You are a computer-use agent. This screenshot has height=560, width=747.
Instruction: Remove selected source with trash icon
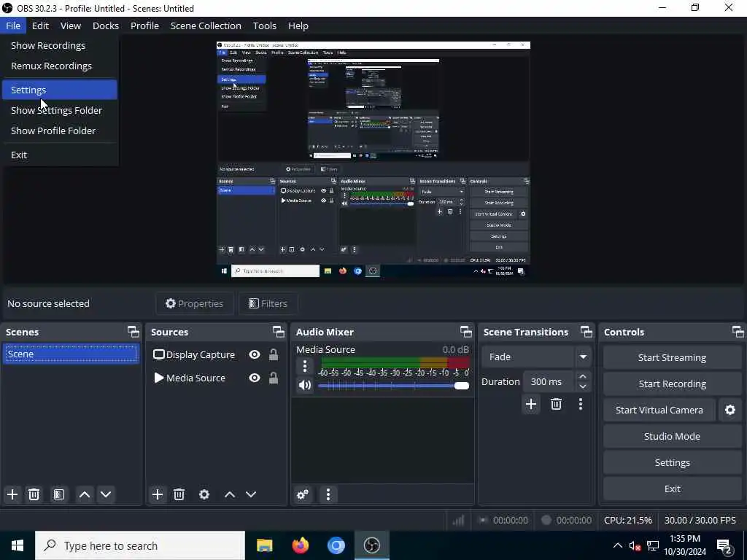pos(179,494)
